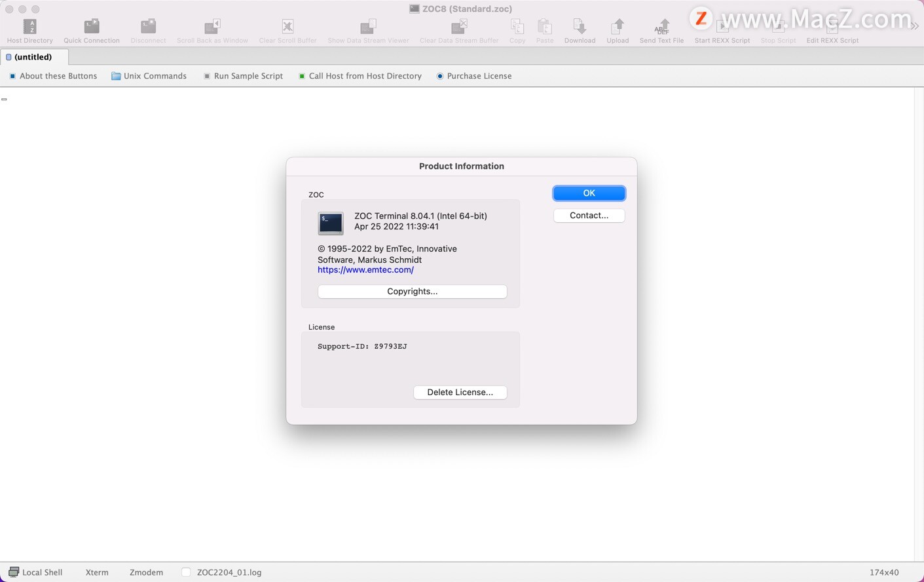
Task: Confirm dialog with OK button
Action: tap(589, 193)
